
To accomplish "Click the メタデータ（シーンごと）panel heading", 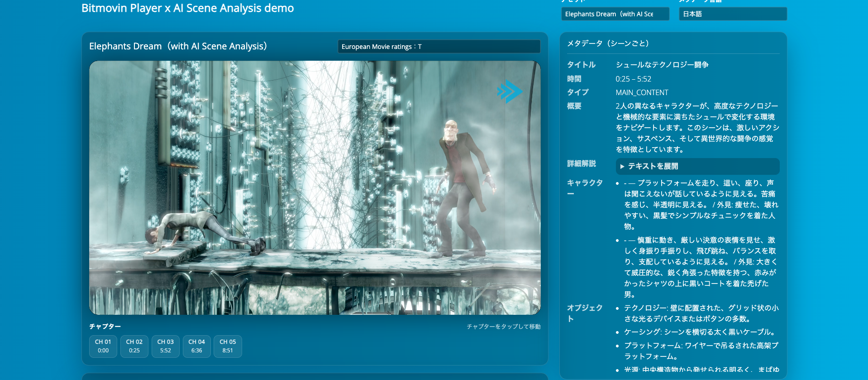I will click(608, 43).
